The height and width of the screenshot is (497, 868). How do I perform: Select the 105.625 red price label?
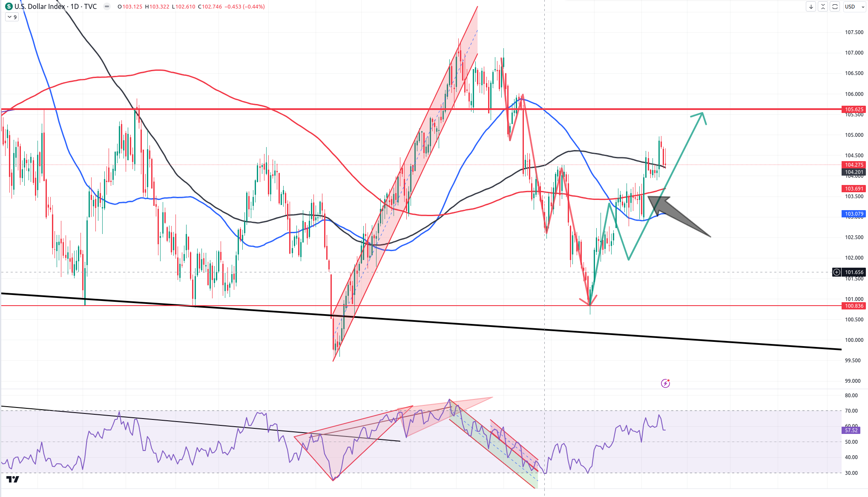point(854,110)
